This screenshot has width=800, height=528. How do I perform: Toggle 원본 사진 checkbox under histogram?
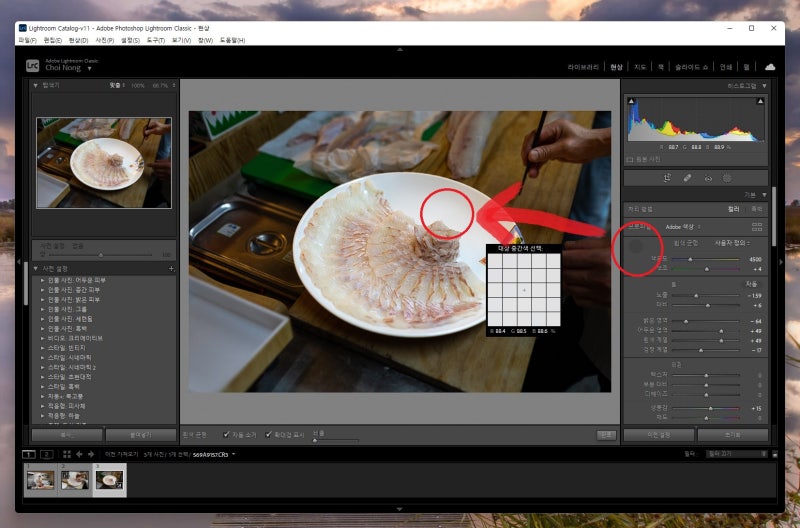pos(630,160)
